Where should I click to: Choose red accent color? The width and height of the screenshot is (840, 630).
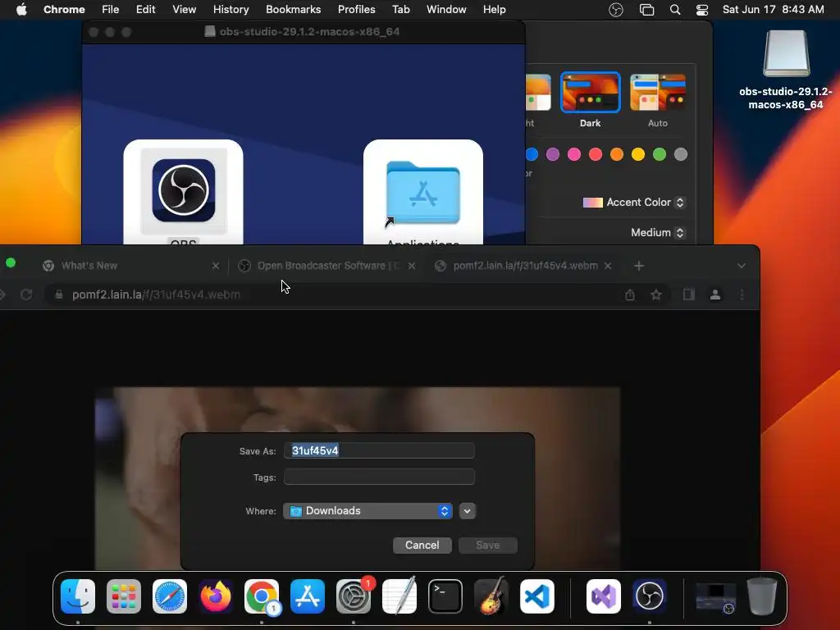coord(596,154)
